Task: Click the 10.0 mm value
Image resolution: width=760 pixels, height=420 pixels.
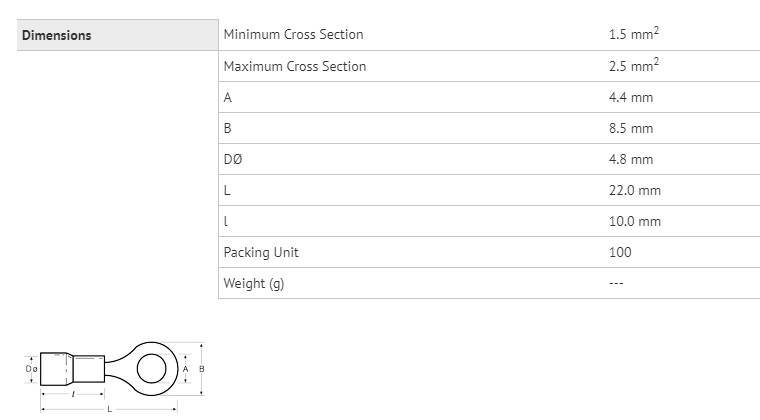Action: click(x=634, y=221)
